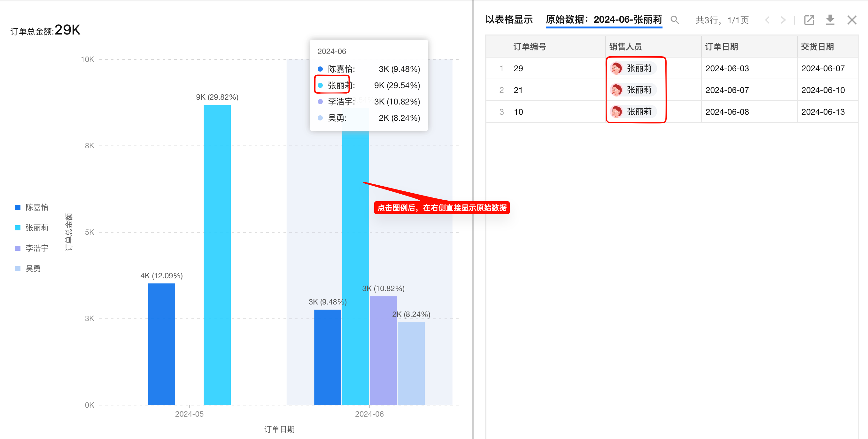Image resolution: width=868 pixels, height=439 pixels.
Task: Click 张丽莉 avatar in third row
Action: 616,112
